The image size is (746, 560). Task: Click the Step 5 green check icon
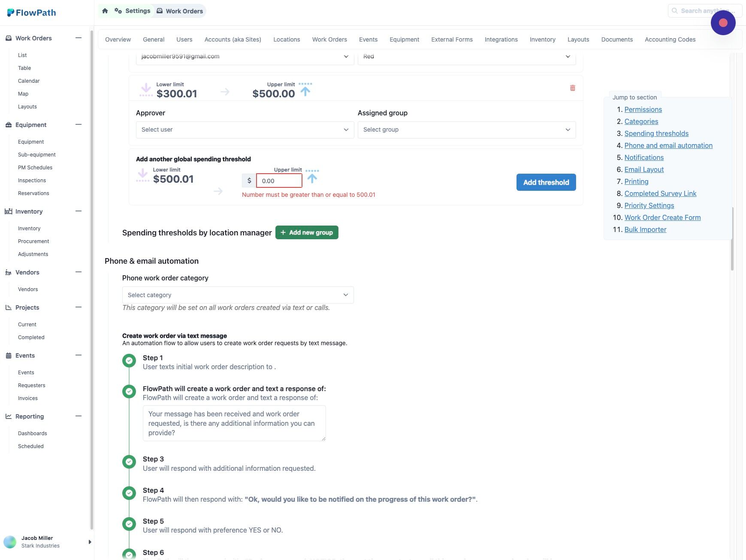pos(129,524)
